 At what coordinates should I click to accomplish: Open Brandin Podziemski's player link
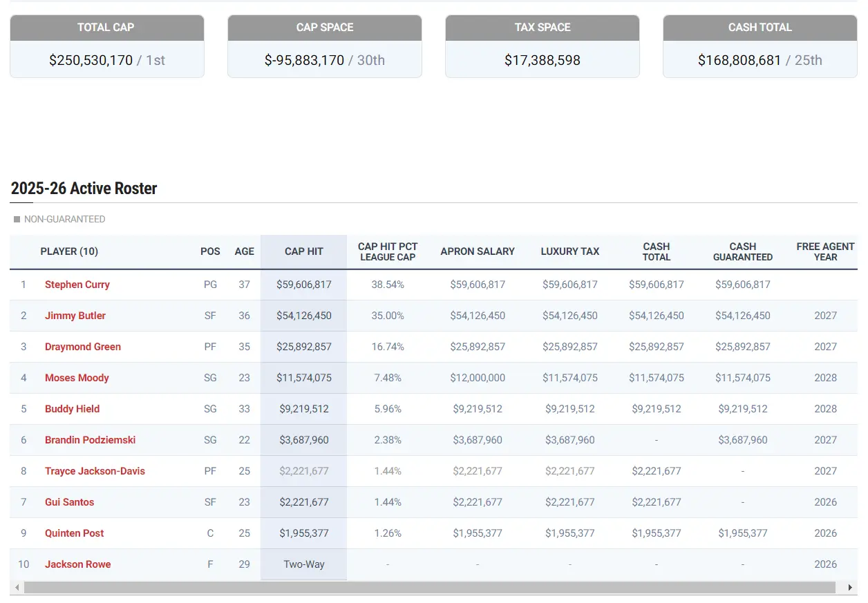pyautogui.click(x=90, y=440)
